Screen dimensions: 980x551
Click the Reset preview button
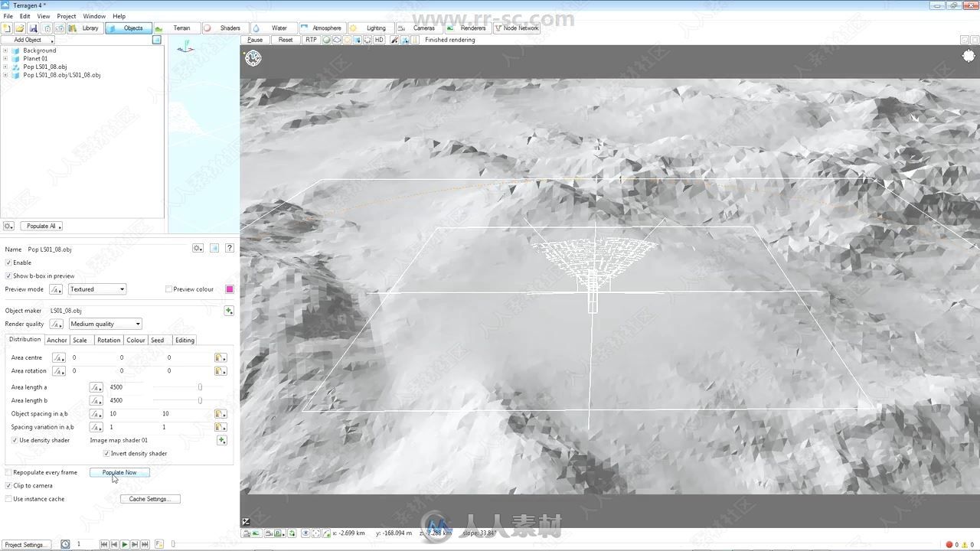[286, 40]
